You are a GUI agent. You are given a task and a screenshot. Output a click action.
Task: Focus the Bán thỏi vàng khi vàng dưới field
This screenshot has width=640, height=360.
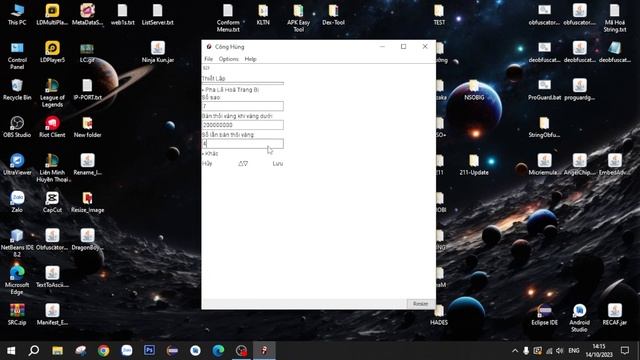click(243, 125)
